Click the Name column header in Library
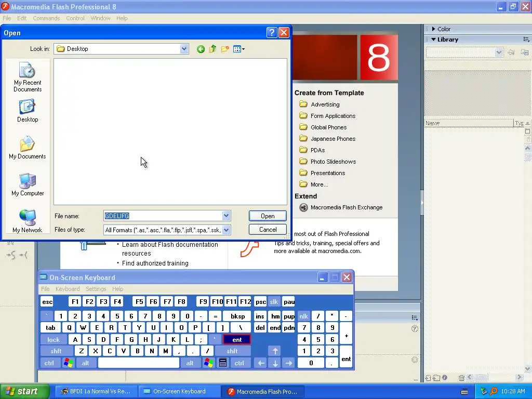 pos(469,123)
